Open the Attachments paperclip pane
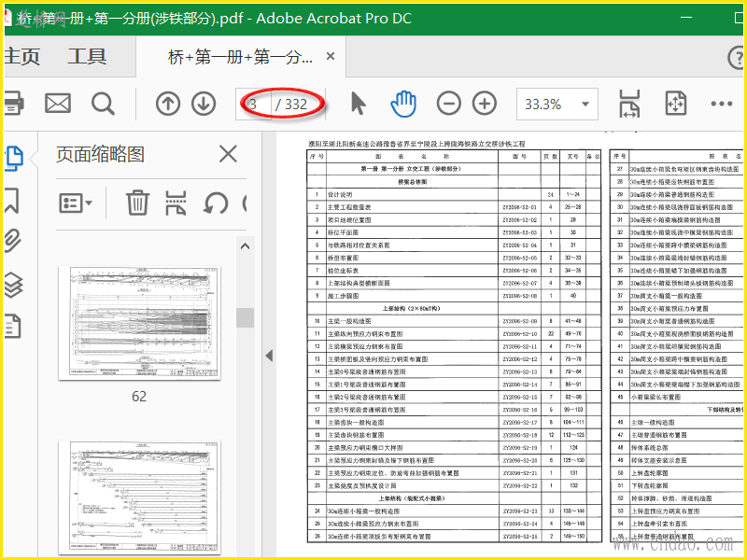Viewport: 747px width, 560px height. pyautogui.click(x=13, y=241)
